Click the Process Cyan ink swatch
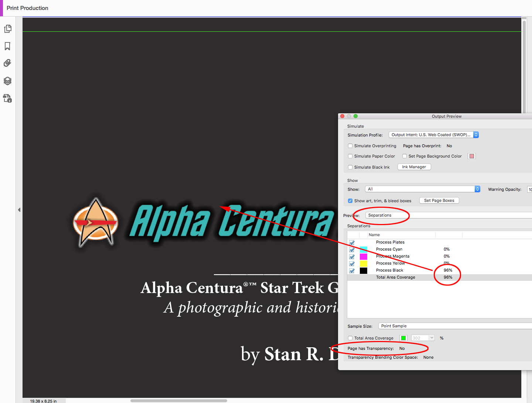 click(x=364, y=249)
